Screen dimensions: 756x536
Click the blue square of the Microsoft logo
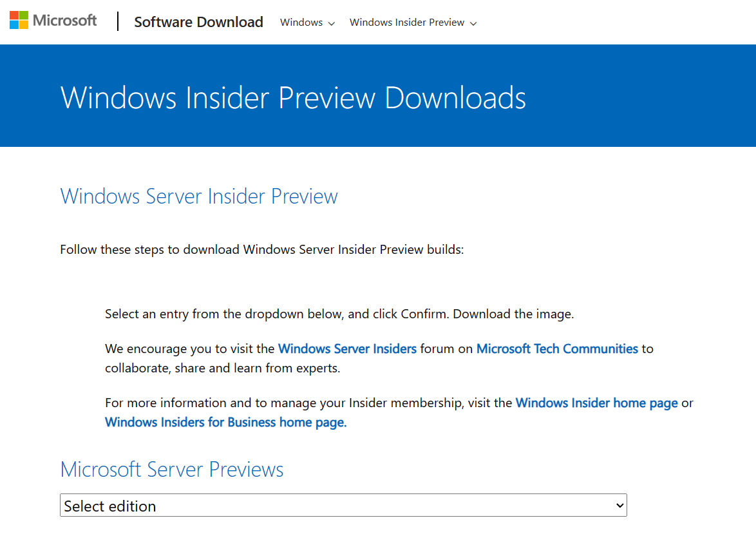coord(14,24)
